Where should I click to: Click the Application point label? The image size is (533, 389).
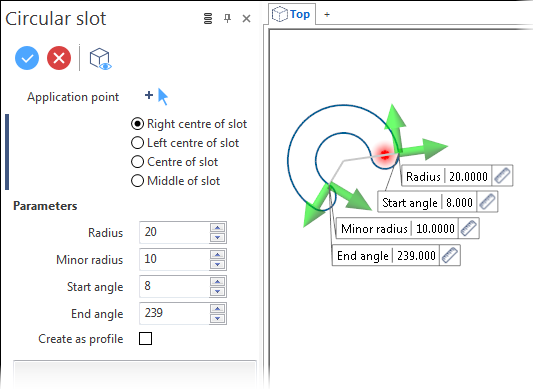(x=73, y=97)
